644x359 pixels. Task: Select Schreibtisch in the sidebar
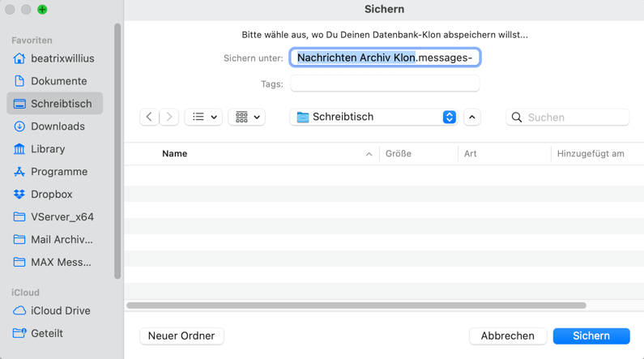pyautogui.click(x=54, y=104)
